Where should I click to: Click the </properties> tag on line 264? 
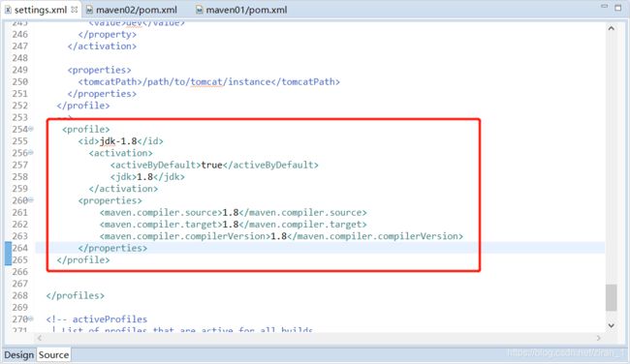(112, 248)
